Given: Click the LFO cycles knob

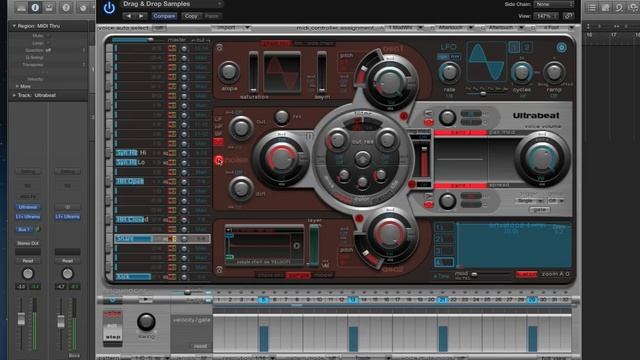Looking at the screenshot, I should (522, 73).
